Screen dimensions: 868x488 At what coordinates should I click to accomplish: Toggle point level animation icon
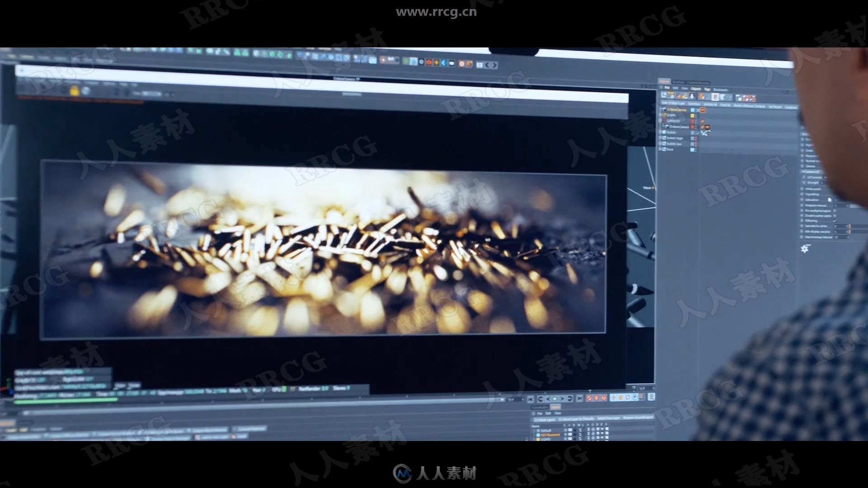pyautogui.click(x=642, y=397)
